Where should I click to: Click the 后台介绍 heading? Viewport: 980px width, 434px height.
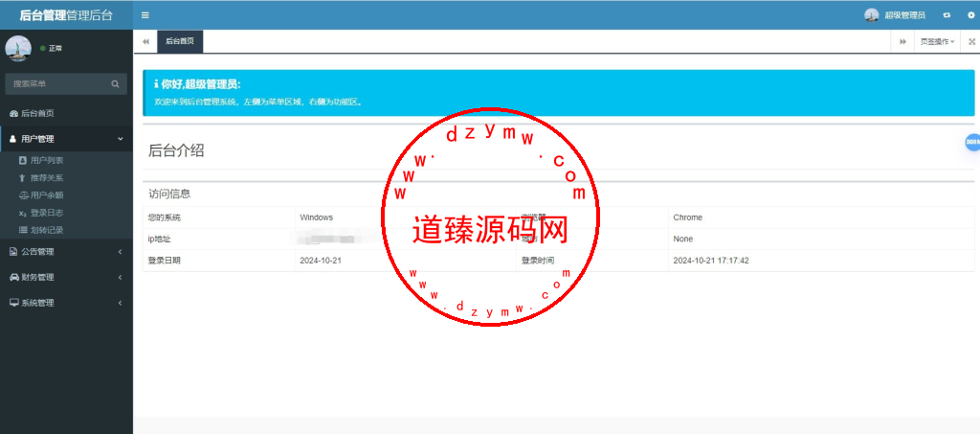coord(176,150)
